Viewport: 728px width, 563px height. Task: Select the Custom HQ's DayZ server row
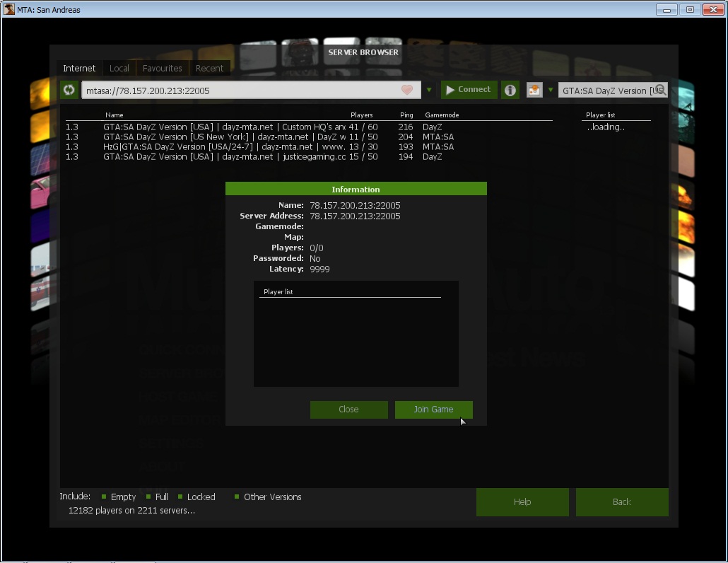tap(309, 127)
